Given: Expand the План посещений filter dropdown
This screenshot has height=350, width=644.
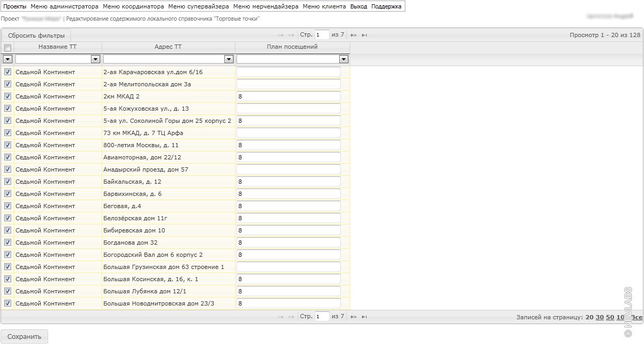Looking at the screenshot, I should click(x=343, y=59).
